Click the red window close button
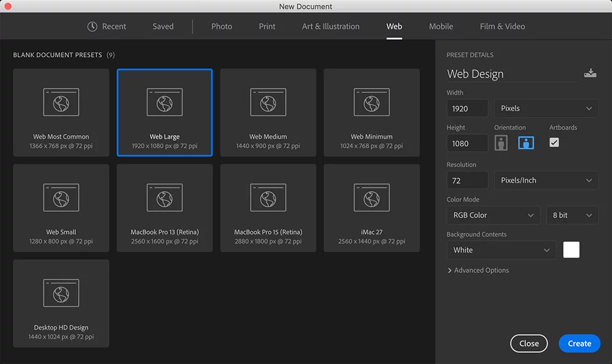Screen dimensions: 612x364 tap(8, 6)
